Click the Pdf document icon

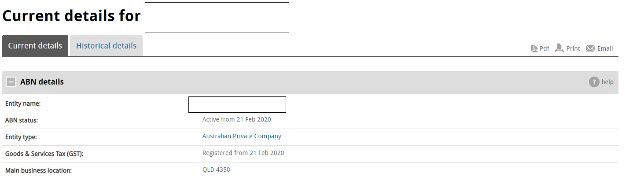click(534, 48)
